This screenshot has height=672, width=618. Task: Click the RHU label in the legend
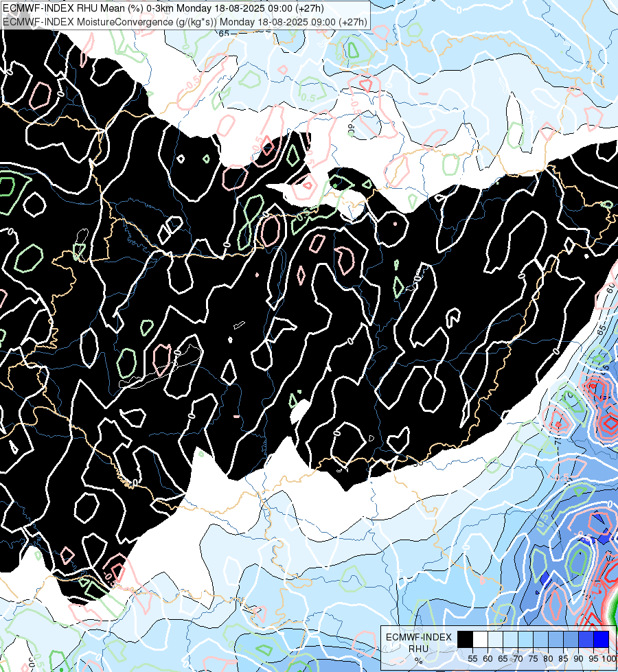click(x=419, y=649)
